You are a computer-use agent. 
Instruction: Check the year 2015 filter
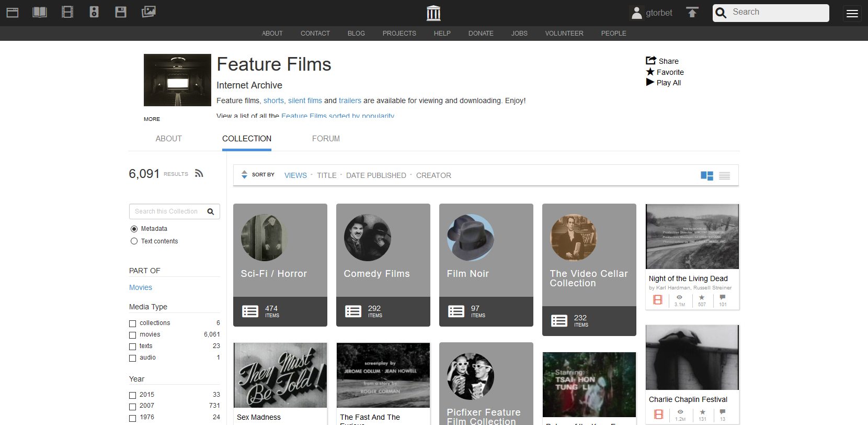pos(132,395)
